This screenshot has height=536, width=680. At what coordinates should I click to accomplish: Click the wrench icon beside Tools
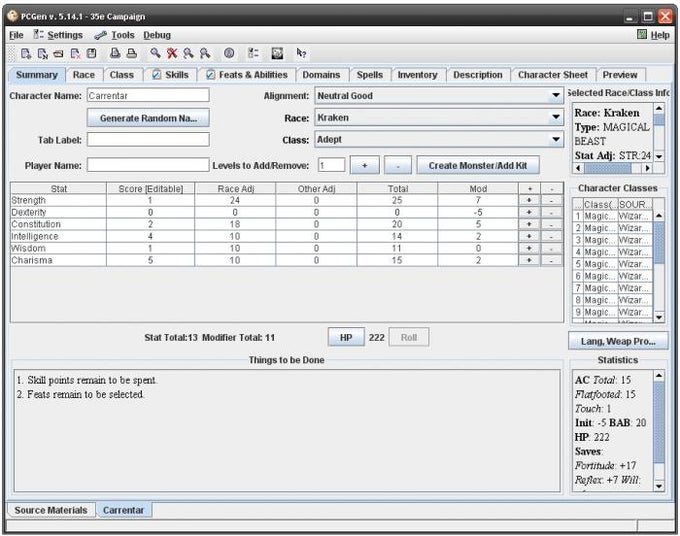(x=100, y=35)
